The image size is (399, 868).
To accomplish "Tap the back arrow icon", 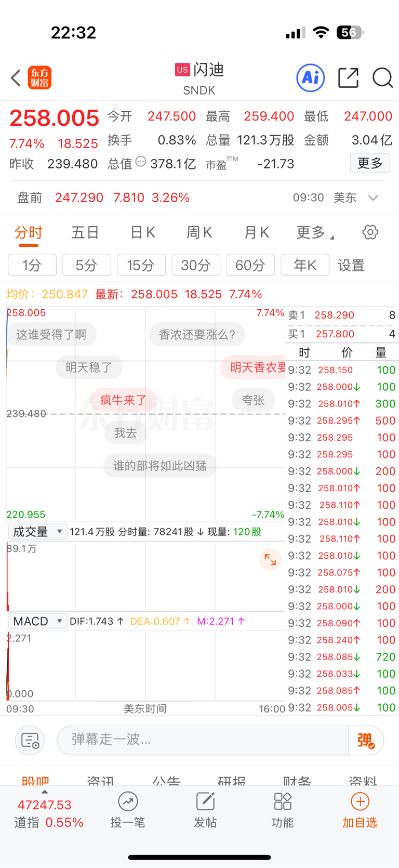I will tap(16, 78).
